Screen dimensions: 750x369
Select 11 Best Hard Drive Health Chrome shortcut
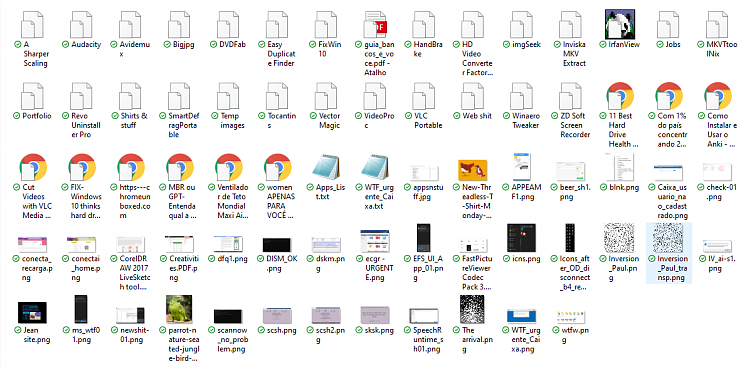619,96
